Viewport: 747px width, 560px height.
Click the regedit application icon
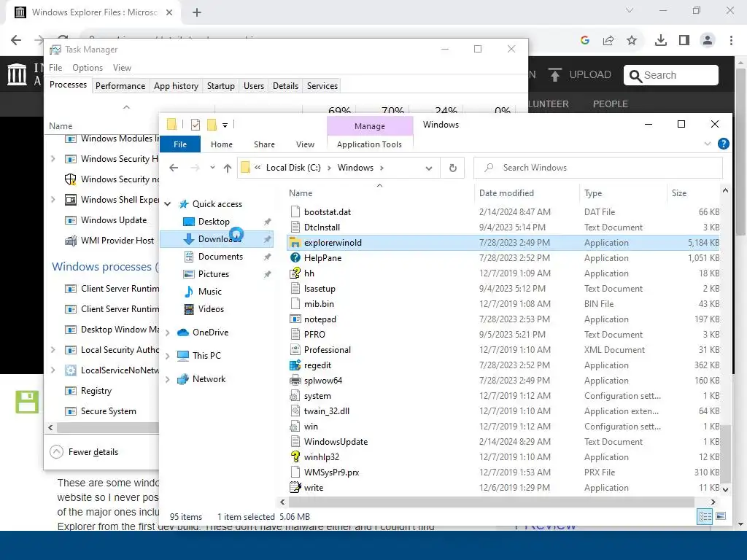295,365
